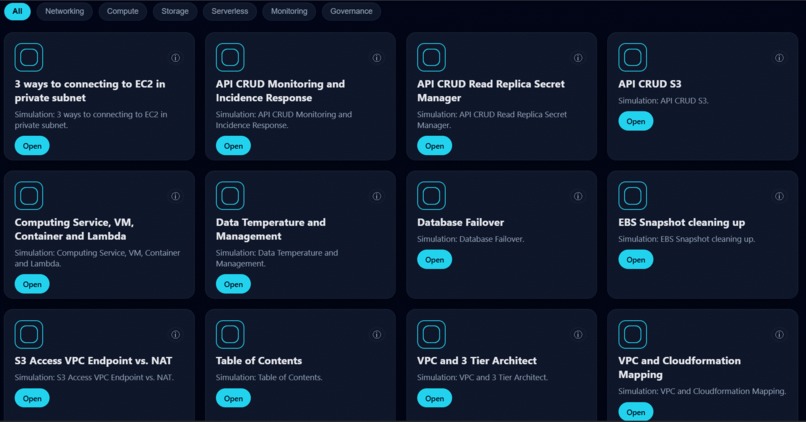Open API CRUD Read Replica Secret Manager
This screenshot has width=806, height=422.
click(x=434, y=146)
